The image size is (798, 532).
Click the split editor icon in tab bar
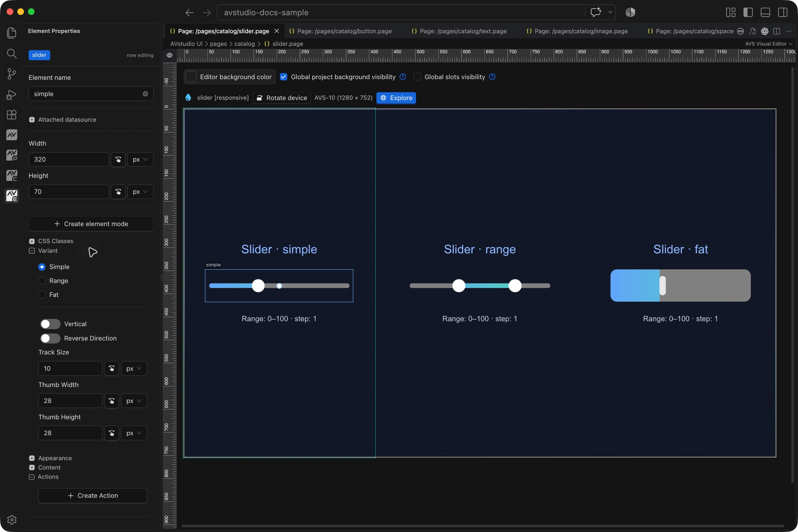point(777,31)
